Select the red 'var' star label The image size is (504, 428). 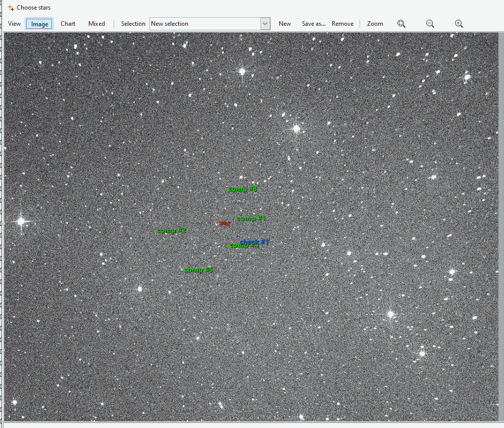(x=225, y=223)
